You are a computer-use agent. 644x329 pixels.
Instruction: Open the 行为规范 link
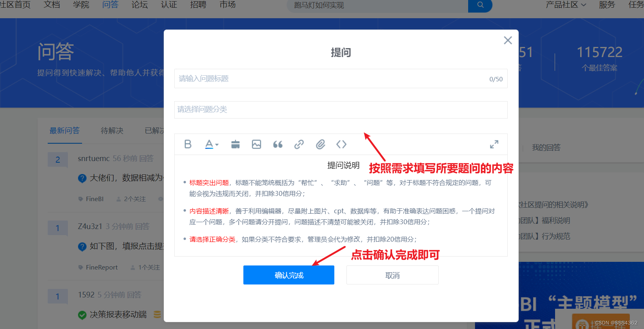click(x=556, y=236)
